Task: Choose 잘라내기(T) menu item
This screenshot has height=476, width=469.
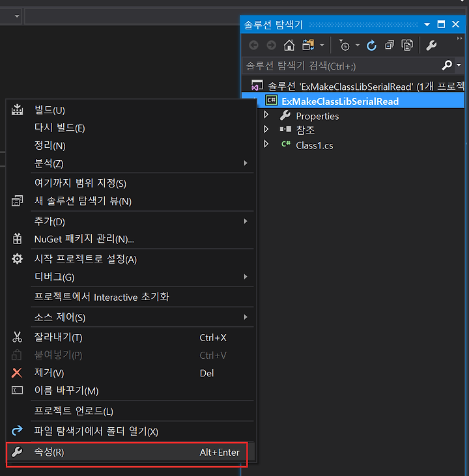Action: coord(131,337)
